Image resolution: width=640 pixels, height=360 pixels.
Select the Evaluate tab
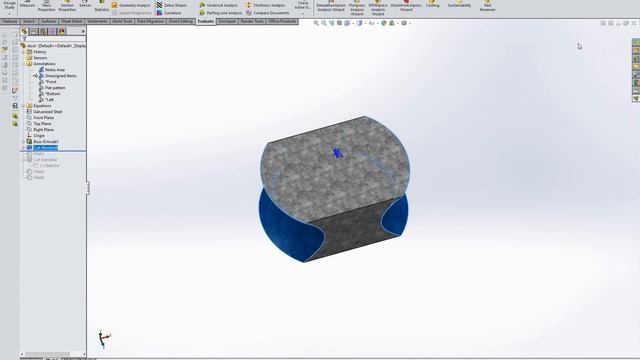pyautogui.click(x=206, y=21)
